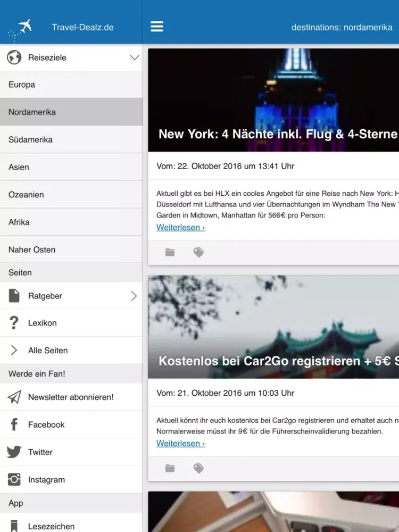Screen dimensions: 399x532
Task: Collapse the Reiseziele chevron
Action: coord(135,57)
